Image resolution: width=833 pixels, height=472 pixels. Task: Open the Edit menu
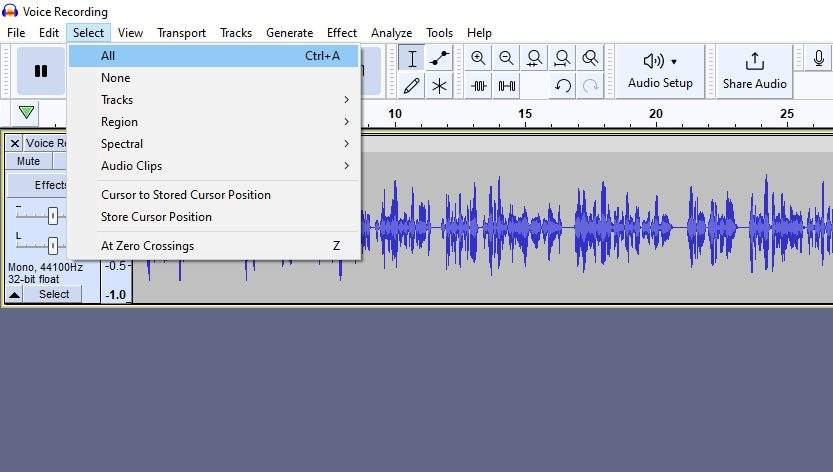[x=49, y=33]
